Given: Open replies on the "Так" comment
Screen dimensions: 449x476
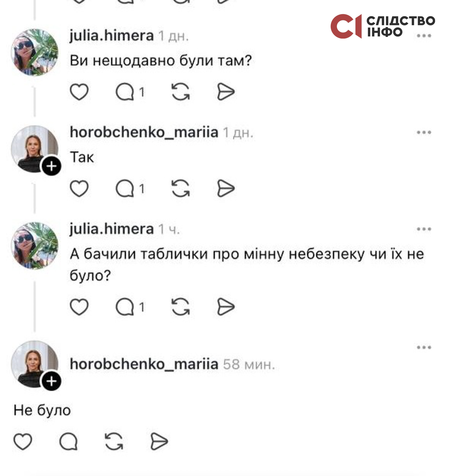Looking at the screenshot, I should pyautogui.click(x=125, y=189).
